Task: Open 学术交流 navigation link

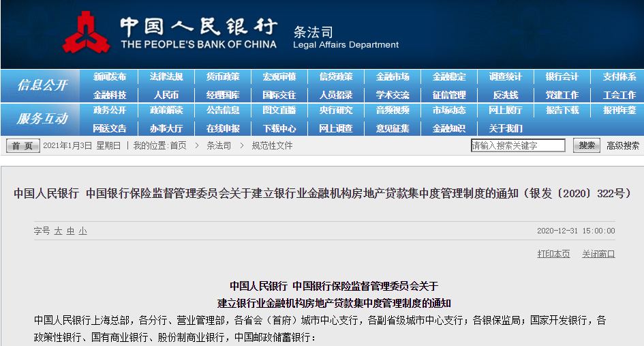Action: (393, 95)
